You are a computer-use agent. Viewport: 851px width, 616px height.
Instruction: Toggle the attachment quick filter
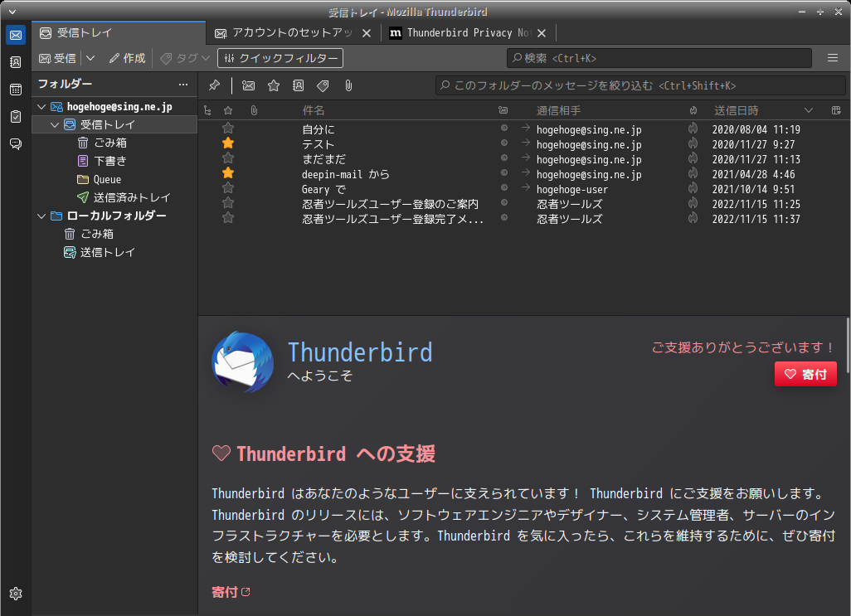[x=348, y=85]
